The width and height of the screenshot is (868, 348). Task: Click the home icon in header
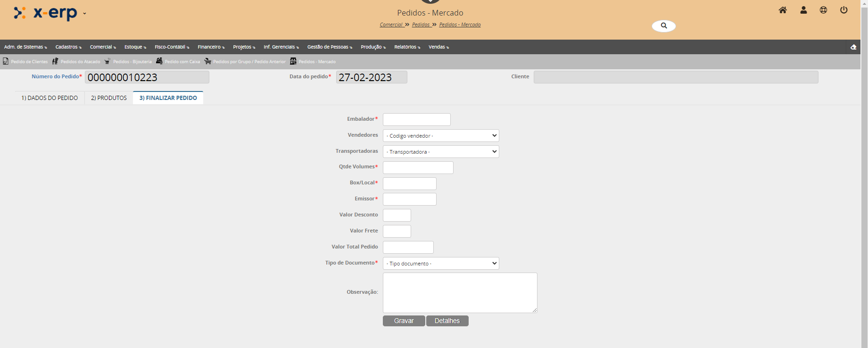pos(783,10)
